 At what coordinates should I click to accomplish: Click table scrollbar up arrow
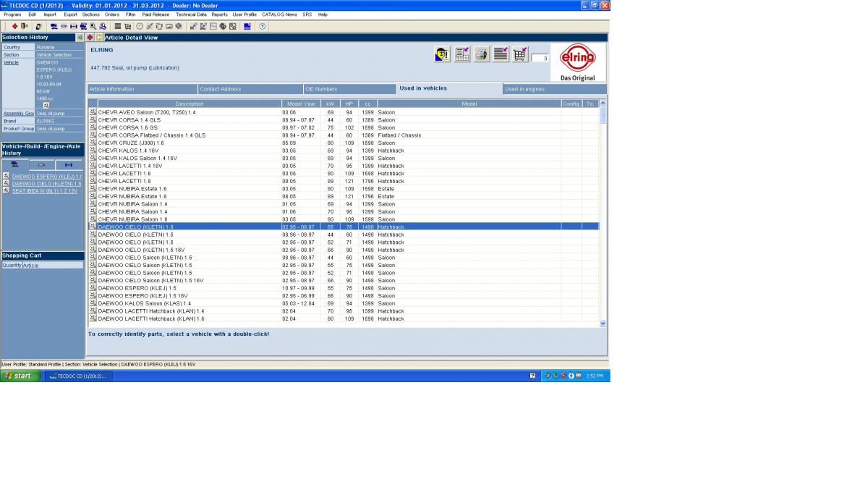pyautogui.click(x=603, y=104)
